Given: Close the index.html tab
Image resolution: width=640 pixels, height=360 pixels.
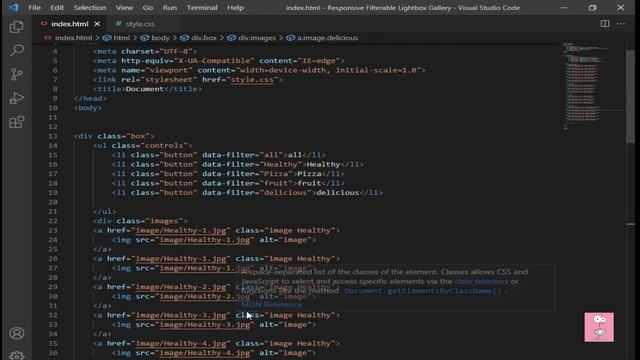Looking at the screenshot, I should point(97,24).
